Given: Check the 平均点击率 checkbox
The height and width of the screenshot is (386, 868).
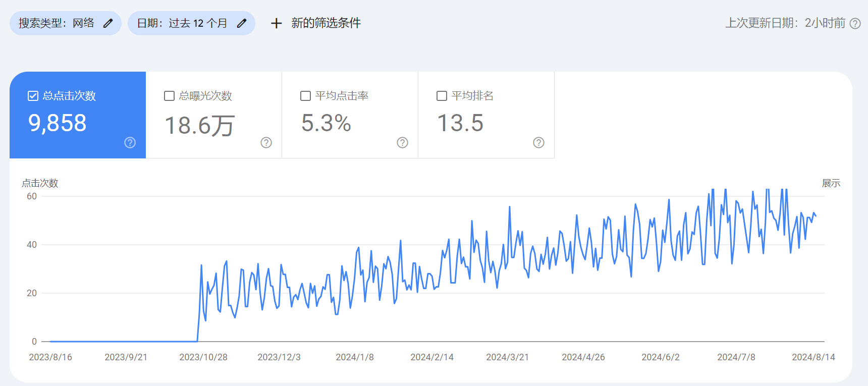Looking at the screenshot, I should [305, 96].
